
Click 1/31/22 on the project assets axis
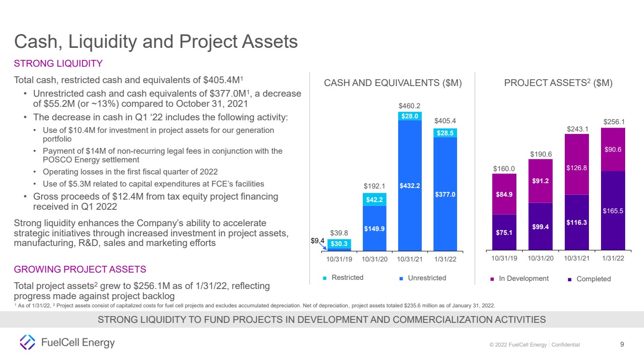613,259
